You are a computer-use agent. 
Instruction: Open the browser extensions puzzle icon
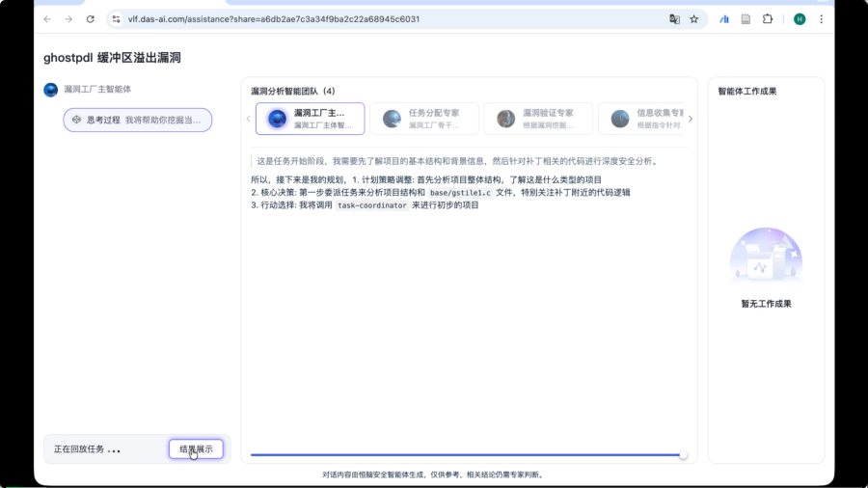768,19
